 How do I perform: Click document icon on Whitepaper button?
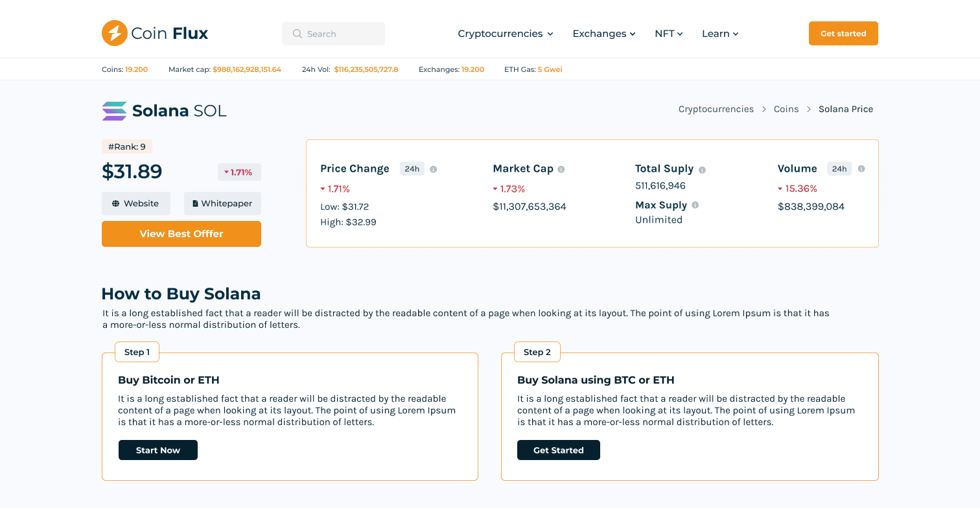tap(195, 203)
